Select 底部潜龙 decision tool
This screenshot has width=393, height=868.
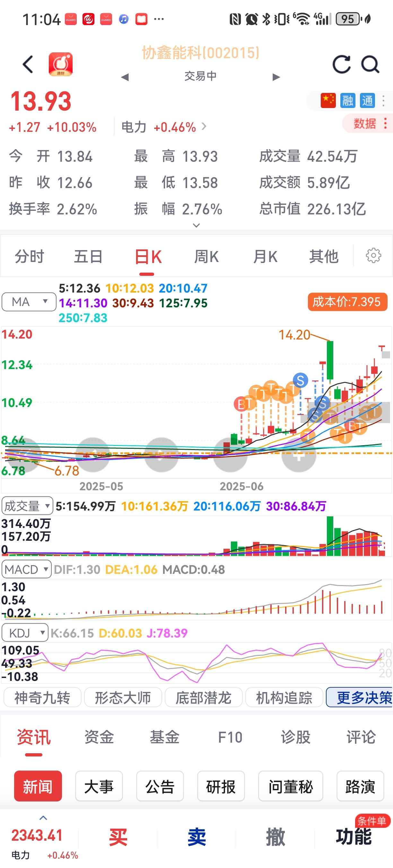pos(204,698)
